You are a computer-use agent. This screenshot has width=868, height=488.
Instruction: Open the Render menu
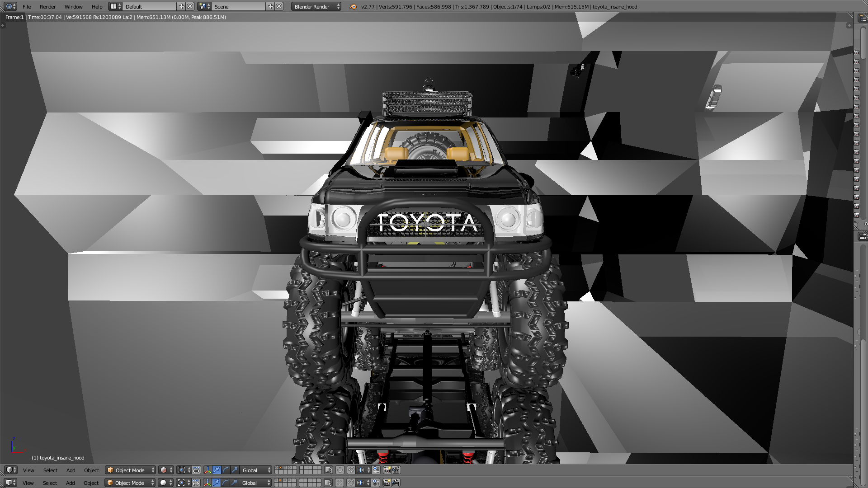pyautogui.click(x=47, y=6)
